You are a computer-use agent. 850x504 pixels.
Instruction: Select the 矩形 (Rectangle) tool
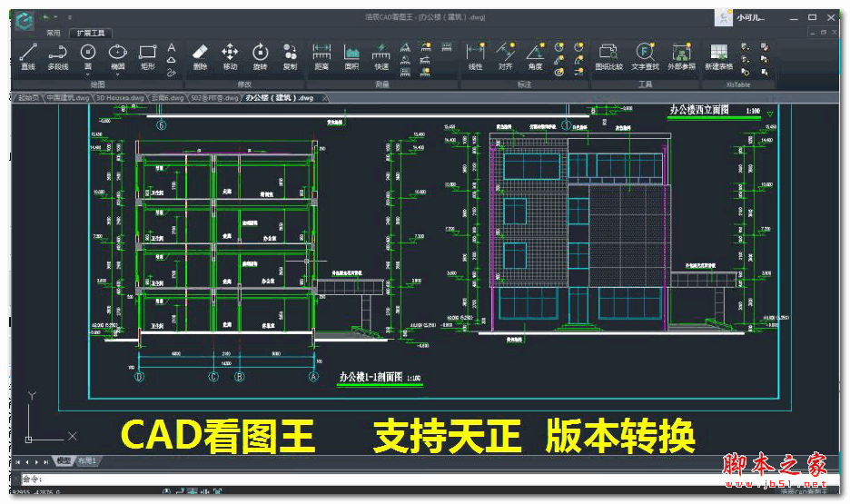tap(147, 57)
